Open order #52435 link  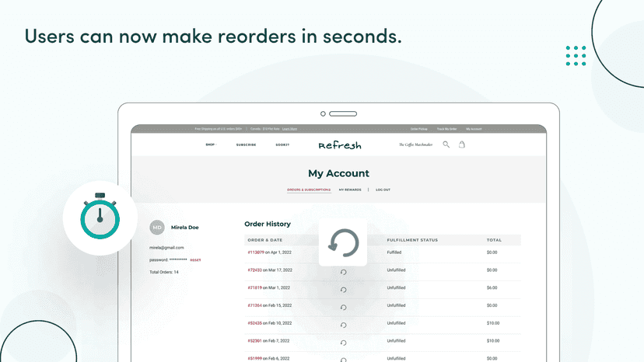coord(254,323)
